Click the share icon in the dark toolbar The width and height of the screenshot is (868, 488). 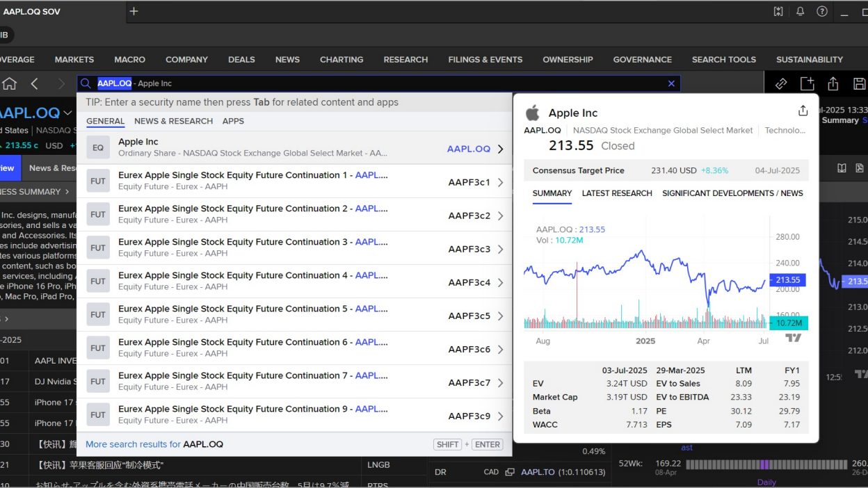(x=833, y=83)
